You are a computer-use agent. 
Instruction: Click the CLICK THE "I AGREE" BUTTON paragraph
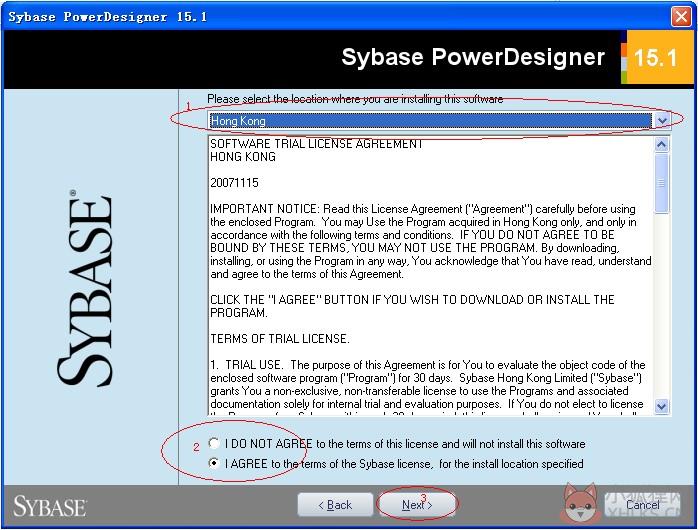click(412, 306)
